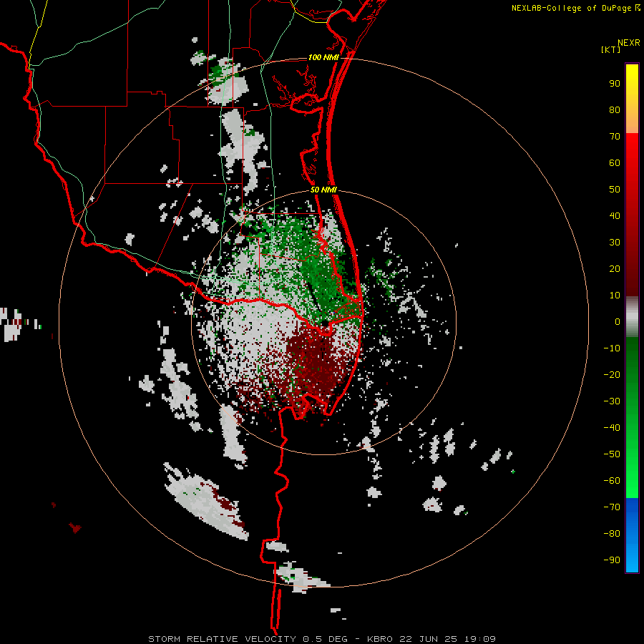
Task: Select the -30 value on velocity scale
Action: pyautogui.click(x=612, y=401)
